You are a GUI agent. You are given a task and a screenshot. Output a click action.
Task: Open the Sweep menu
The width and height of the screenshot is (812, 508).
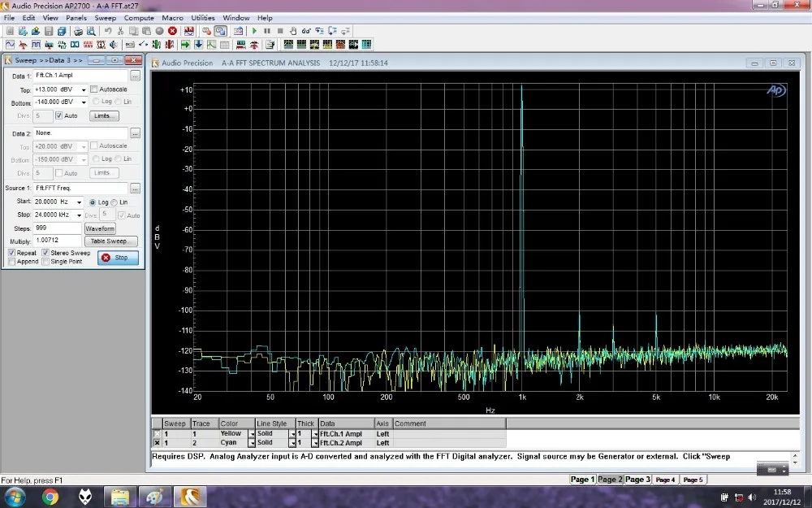105,17
